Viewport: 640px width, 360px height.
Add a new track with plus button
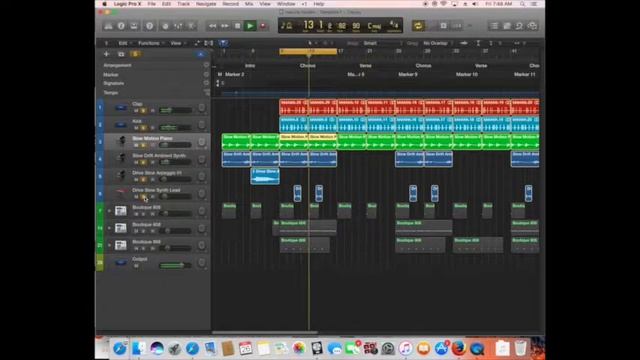coord(107,54)
